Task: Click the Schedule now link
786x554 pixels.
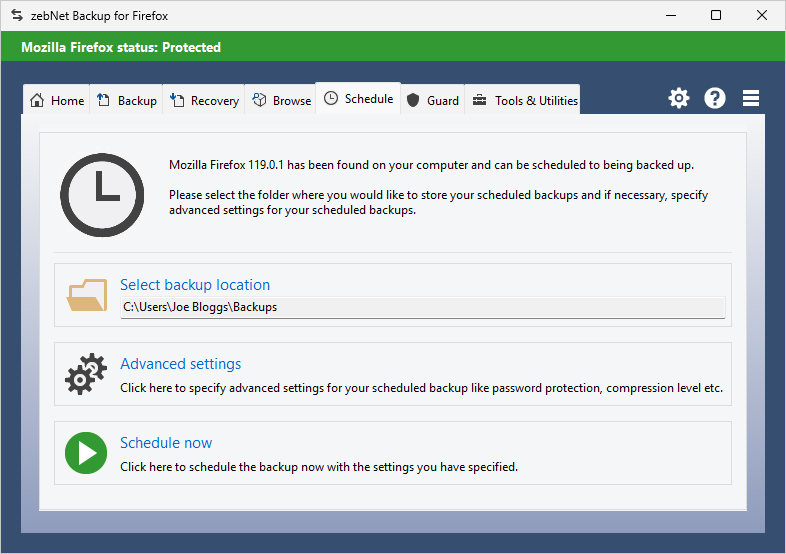Action: (x=166, y=443)
